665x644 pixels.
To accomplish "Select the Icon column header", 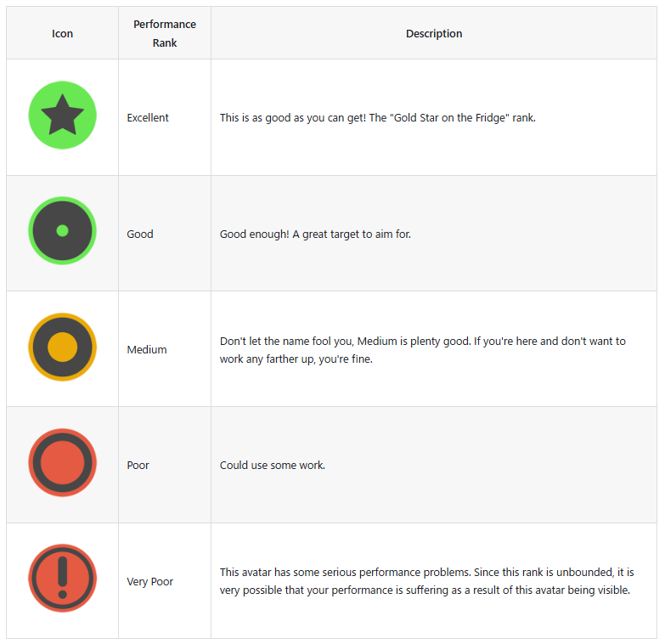I will (62, 33).
